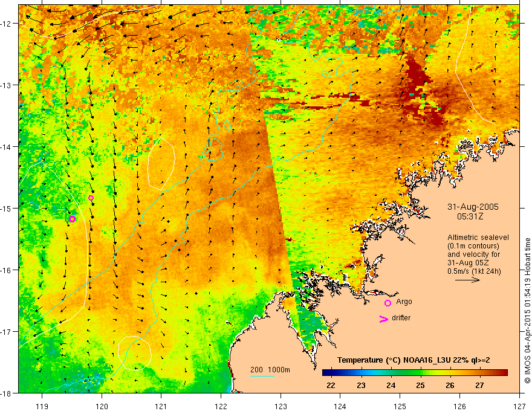Click the Temperature NOAA16_L3U title text
The height and width of the screenshot is (411, 532).
[x=414, y=360]
